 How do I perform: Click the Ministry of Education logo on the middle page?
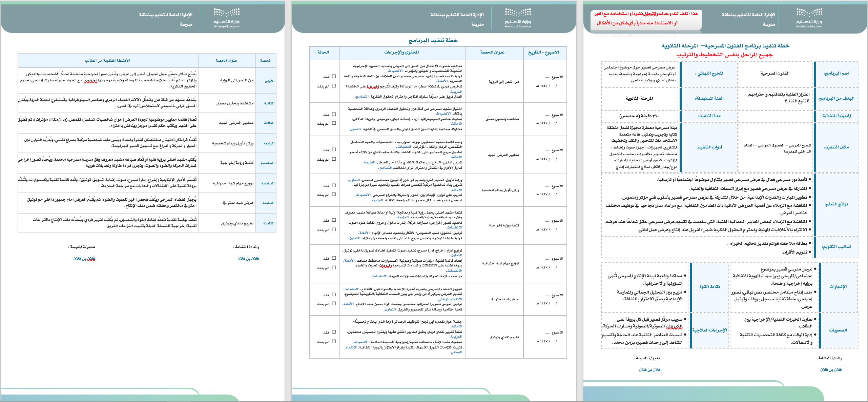(518, 18)
